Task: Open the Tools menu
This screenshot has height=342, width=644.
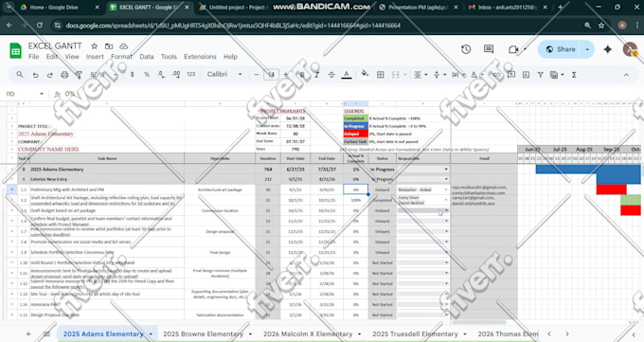Action: (x=169, y=57)
